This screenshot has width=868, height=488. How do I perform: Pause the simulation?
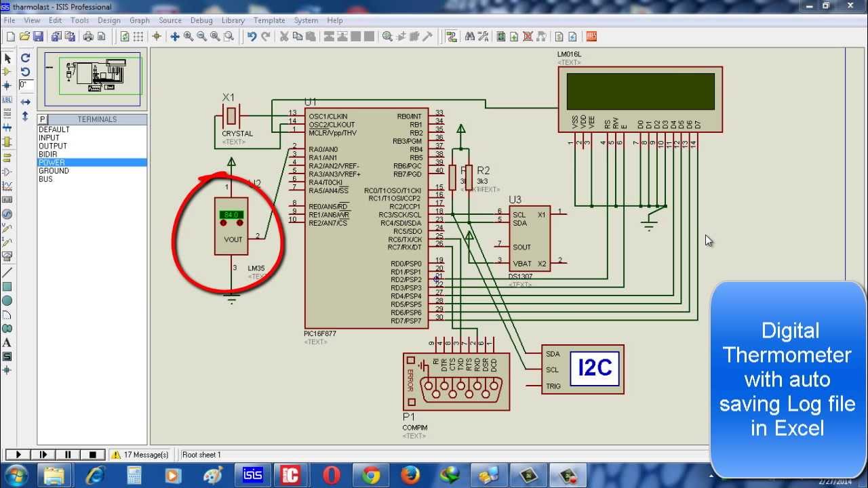coord(68,455)
